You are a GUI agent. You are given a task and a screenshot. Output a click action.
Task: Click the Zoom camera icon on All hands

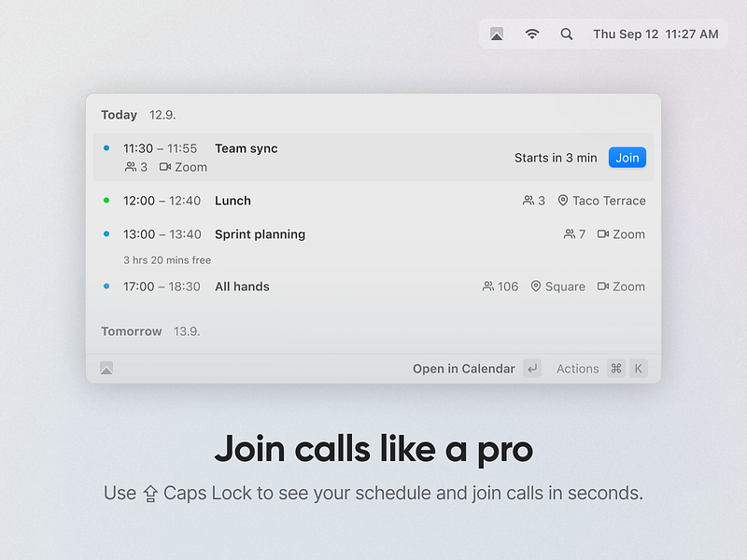tap(606, 287)
